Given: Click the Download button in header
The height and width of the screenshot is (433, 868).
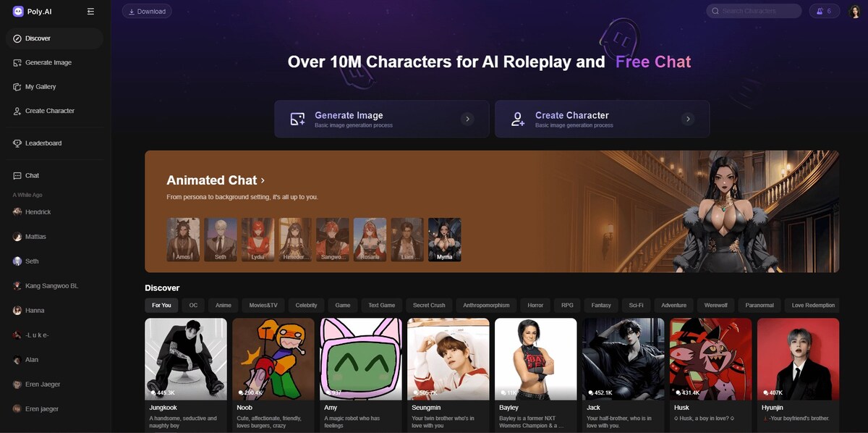Looking at the screenshot, I should [147, 11].
